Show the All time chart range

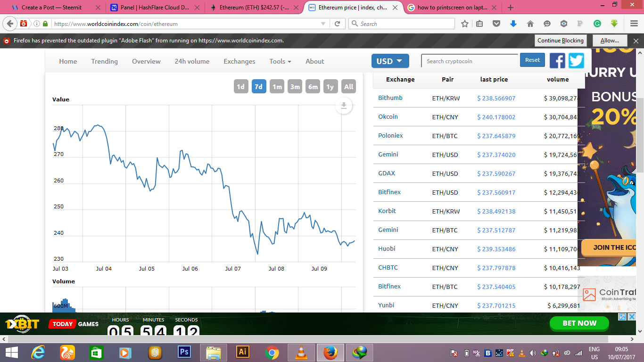tap(348, 86)
